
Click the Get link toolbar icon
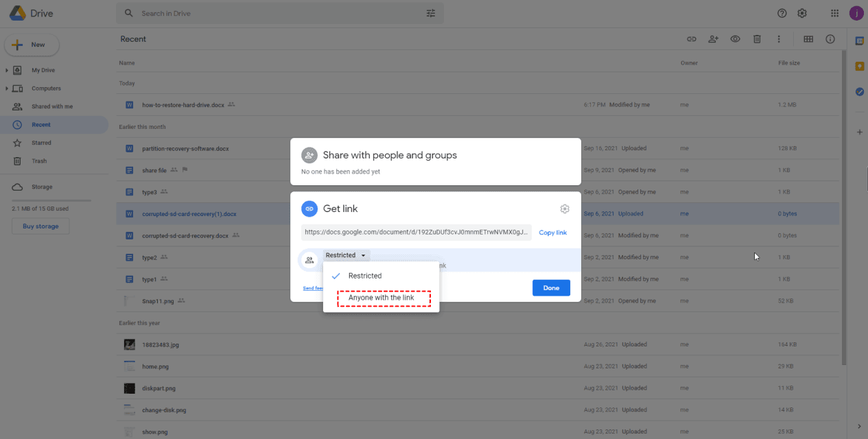click(x=692, y=39)
